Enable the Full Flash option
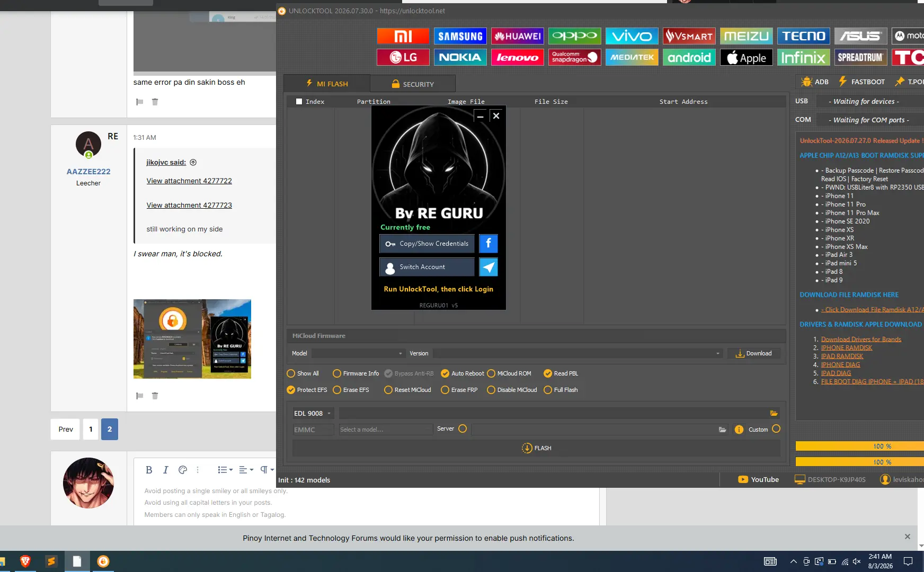This screenshot has height=572, width=924. coord(561,390)
